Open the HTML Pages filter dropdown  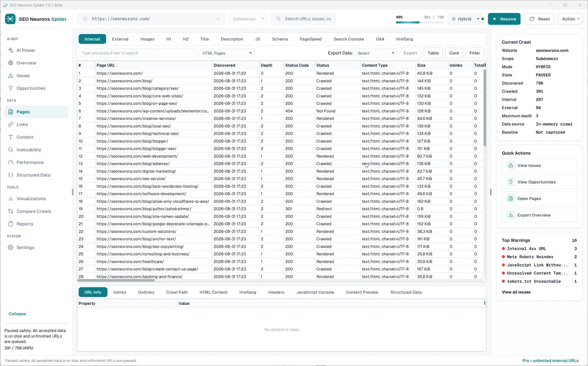coord(227,53)
